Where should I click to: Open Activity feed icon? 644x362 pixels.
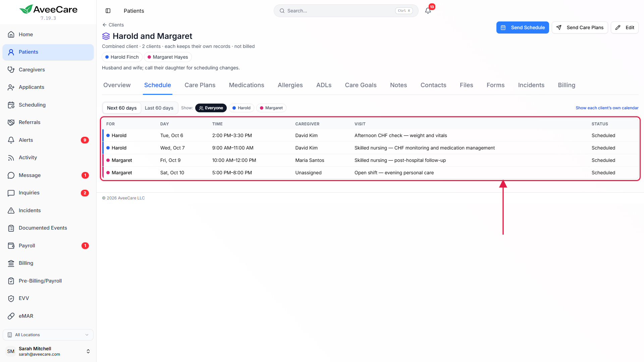(11, 158)
